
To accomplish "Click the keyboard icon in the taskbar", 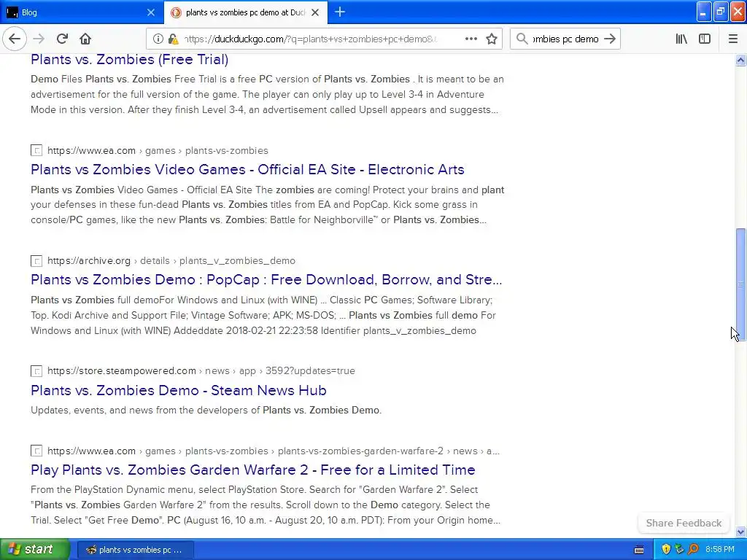I will pos(639,550).
